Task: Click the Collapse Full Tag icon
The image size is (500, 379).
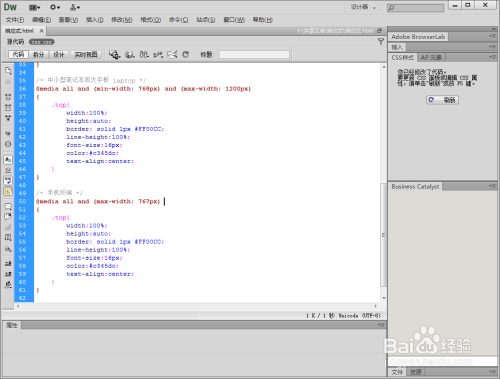Action: coord(8,97)
